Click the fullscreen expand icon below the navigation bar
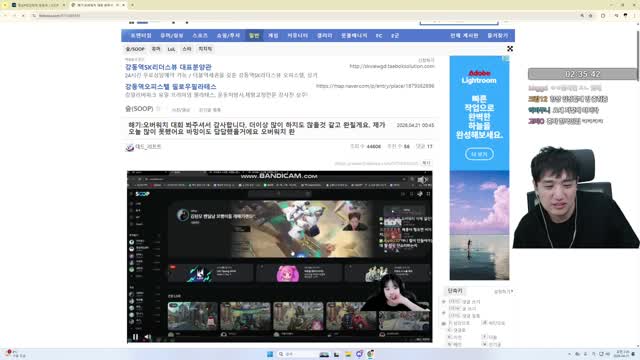This screenshot has height=360, width=640. tap(510, 49)
